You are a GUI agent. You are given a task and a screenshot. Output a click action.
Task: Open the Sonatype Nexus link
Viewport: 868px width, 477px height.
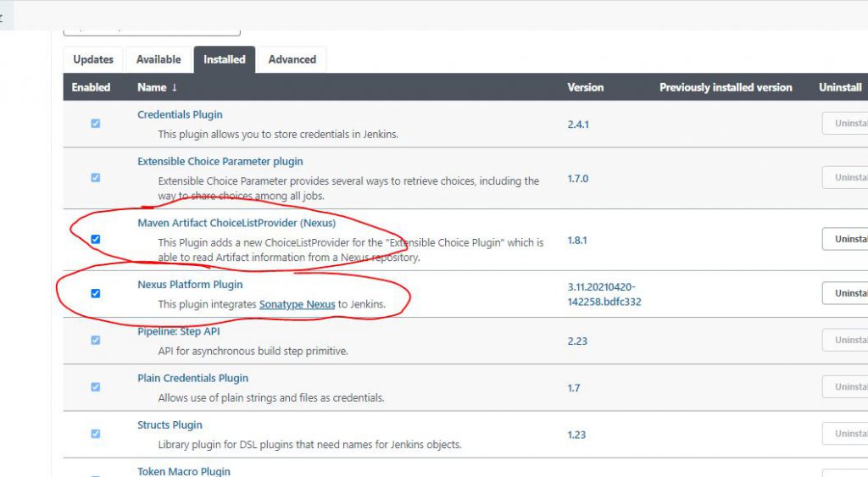297,304
